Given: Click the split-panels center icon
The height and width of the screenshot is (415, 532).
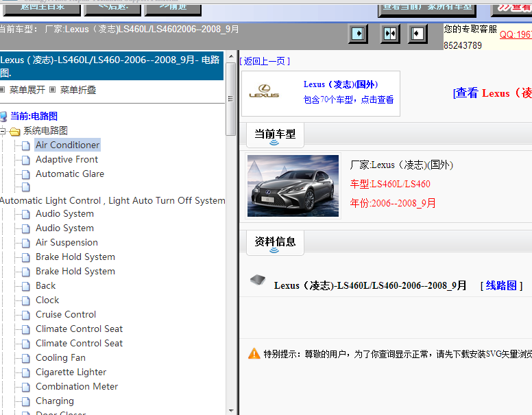Looking at the screenshot, I should (x=390, y=34).
